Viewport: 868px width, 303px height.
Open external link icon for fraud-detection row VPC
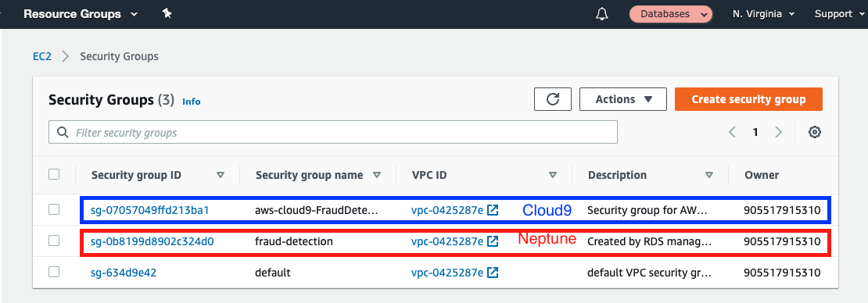point(492,241)
